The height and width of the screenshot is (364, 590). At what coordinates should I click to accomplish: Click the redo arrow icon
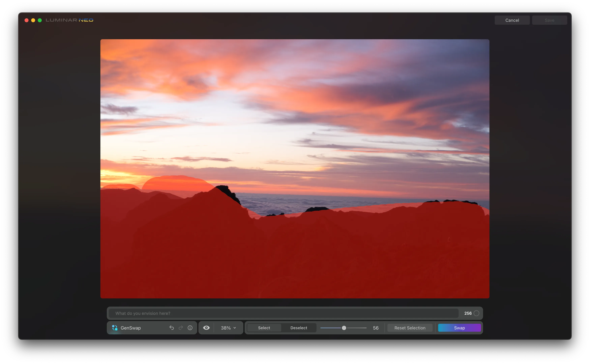pyautogui.click(x=181, y=328)
